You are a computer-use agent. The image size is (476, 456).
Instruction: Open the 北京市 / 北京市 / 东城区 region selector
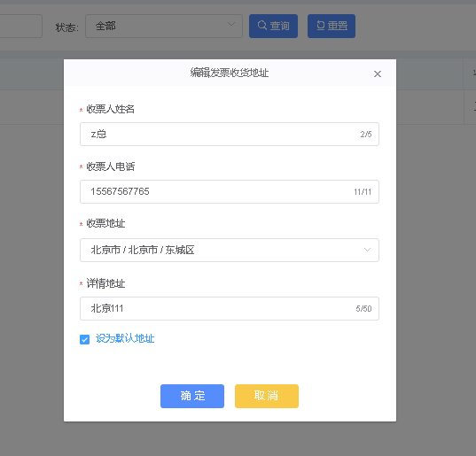230,250
